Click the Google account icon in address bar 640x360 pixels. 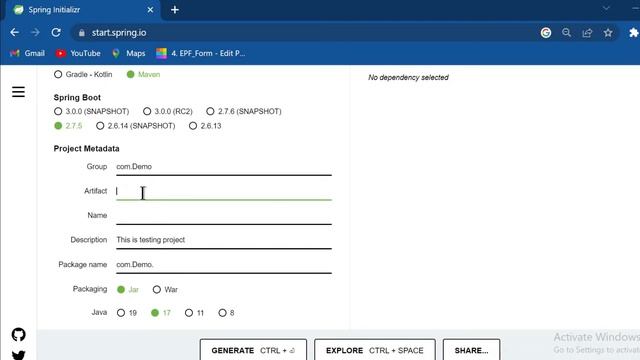[x=546, y=33]
